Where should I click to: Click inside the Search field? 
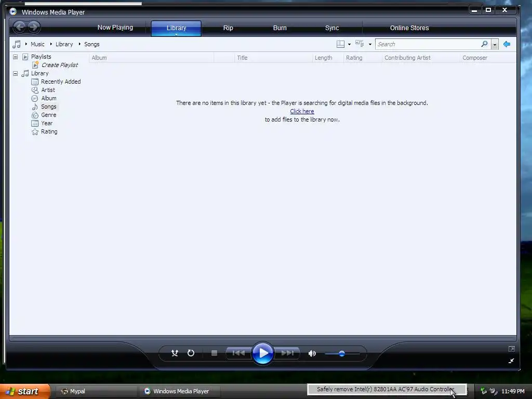tap(428, 44)
